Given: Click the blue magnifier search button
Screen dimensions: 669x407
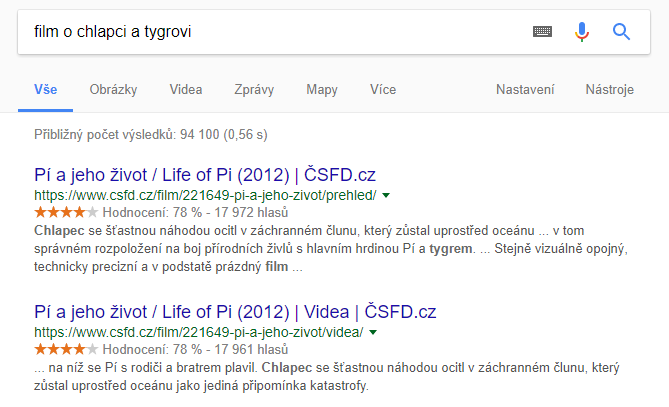Looking at the screenshot, I should [x=621, y=32].
